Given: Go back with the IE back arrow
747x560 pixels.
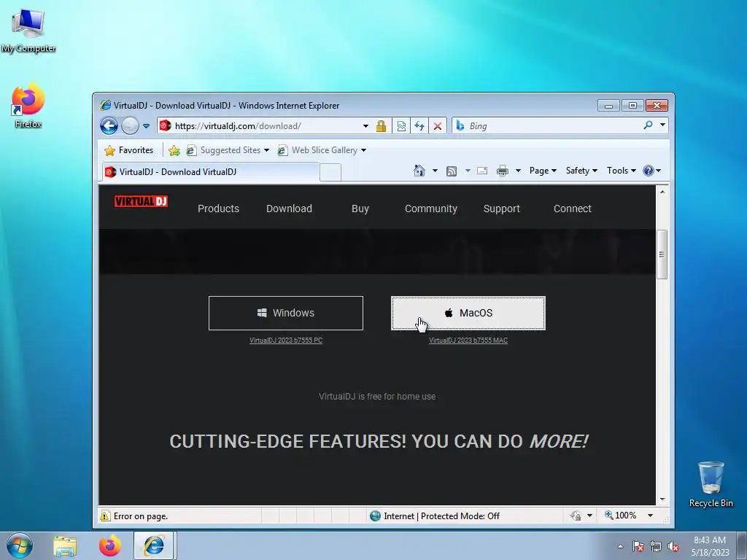Looking at the screenshot, I should pos(109,126).
